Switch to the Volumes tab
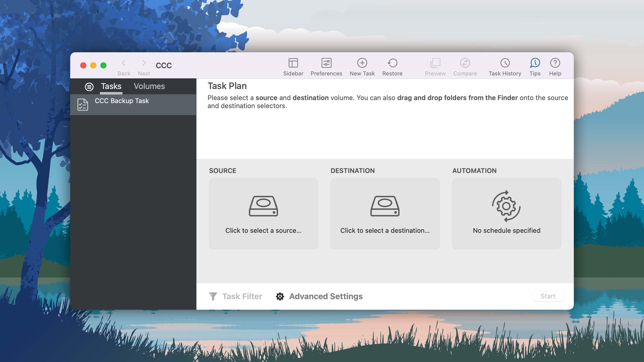This screenshot has height=362, width=644. point(149,86)
